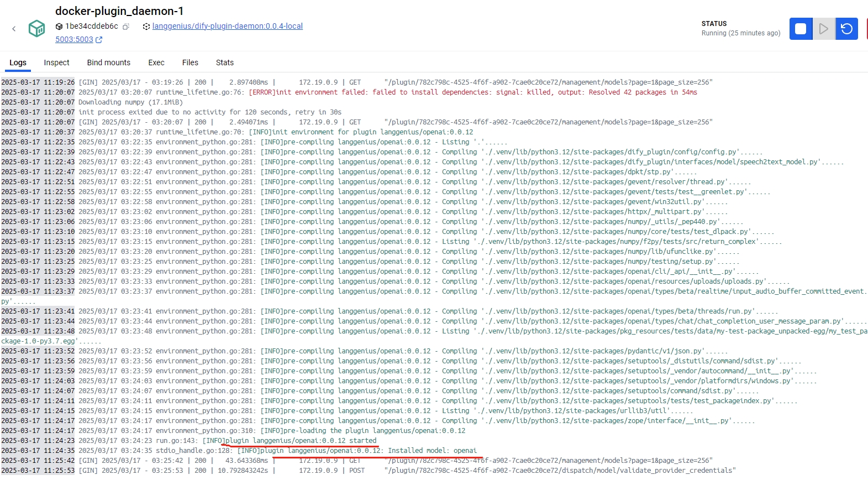Open the 5003:5003 port link
The width and height of the screenshot is (868, 480).
(74, 39)
